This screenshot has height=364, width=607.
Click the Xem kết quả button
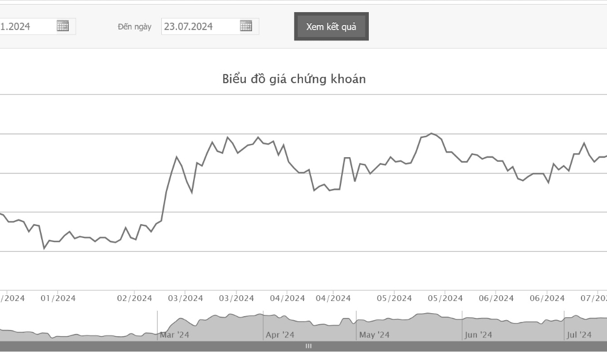pyautogui.click(x=331, y=27)
